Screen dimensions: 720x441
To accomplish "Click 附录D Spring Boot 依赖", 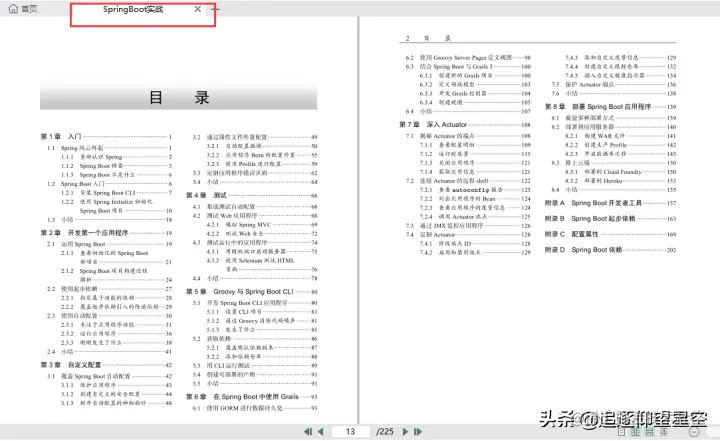I will tap(610, 250).
